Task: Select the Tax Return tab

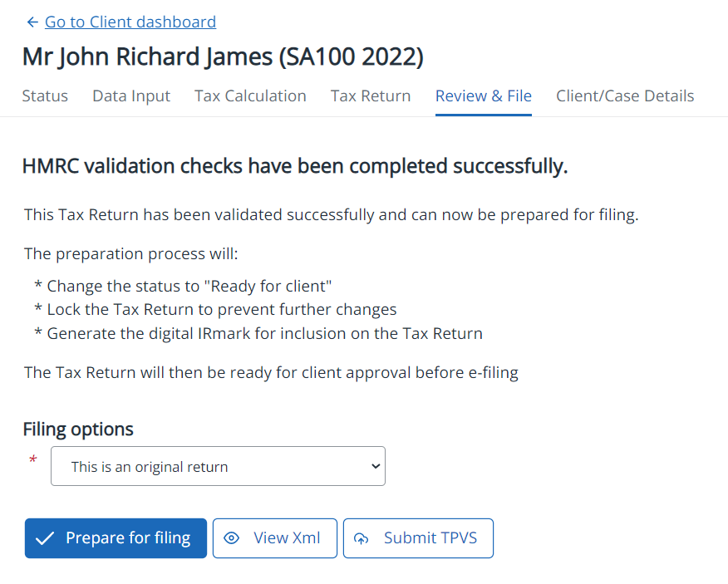Action: tap(371, 96)
